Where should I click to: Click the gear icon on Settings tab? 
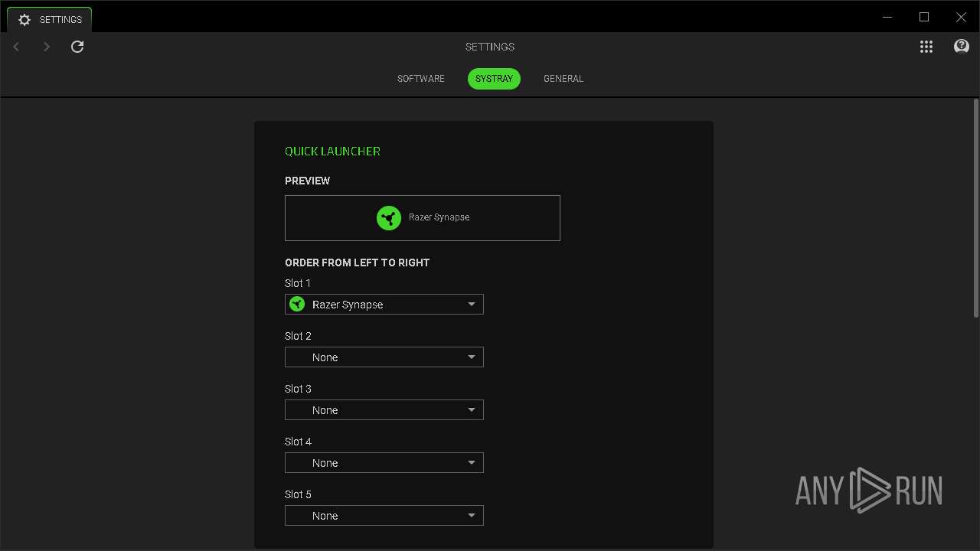tap(24, 20)
